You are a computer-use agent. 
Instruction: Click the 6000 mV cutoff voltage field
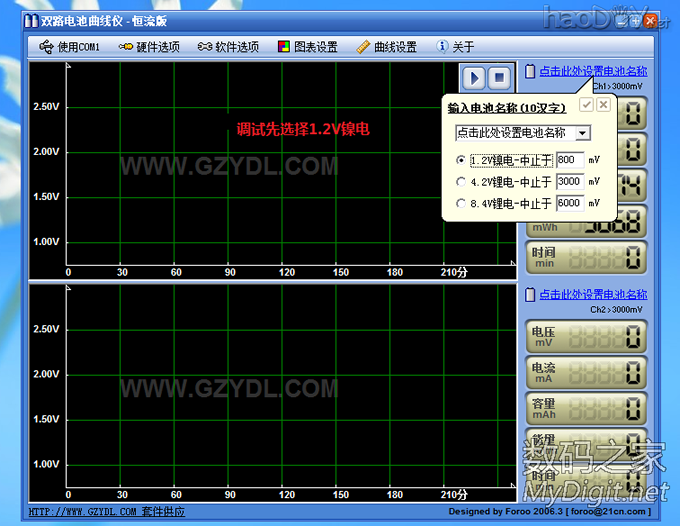point(570,203)
